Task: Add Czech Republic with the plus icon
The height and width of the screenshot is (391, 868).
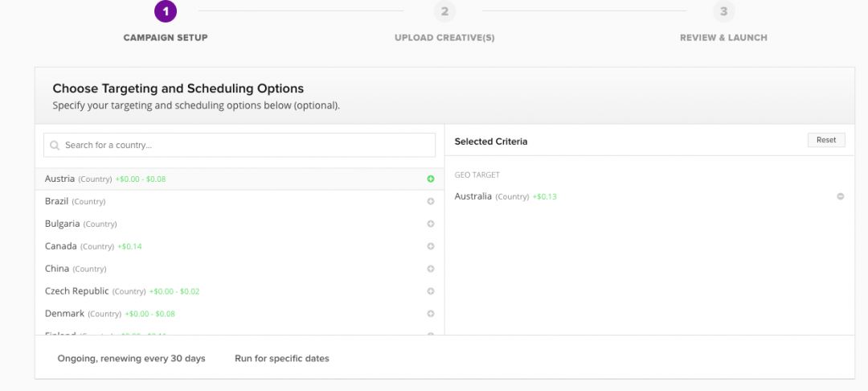Action: [431, 291]
